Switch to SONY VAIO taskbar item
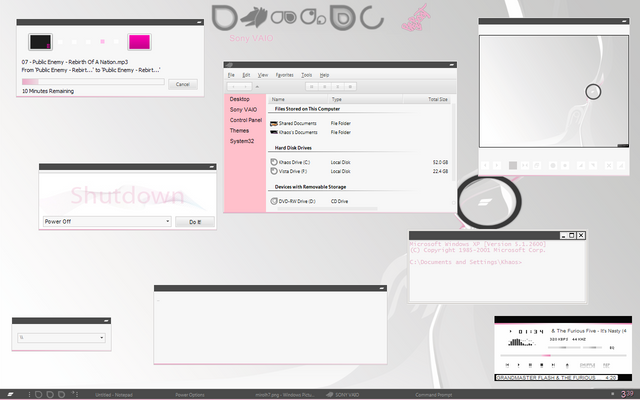Screen dimensions: 640x400 pyautogui.click(x=343, y=395)
